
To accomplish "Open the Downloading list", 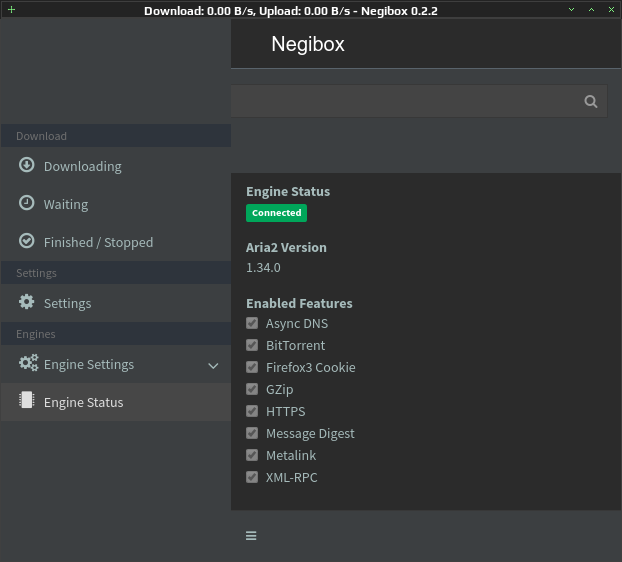I will pyautogui.click(x=116, y=166).
